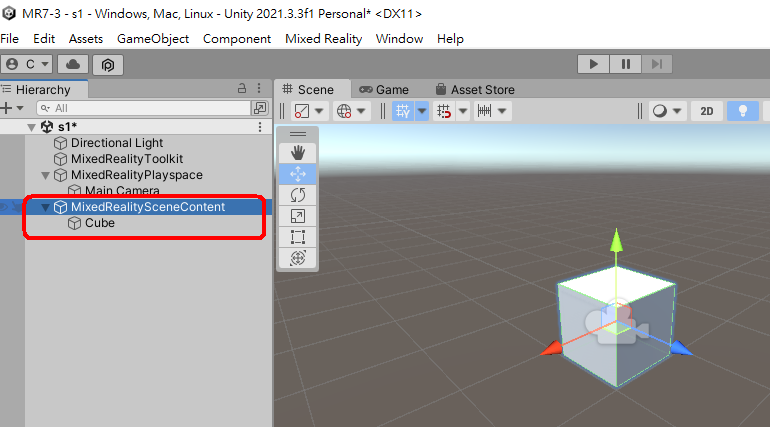Viewport: 770px width, 427px height.
Task: Open the grid snapping dropdown arrow
Action: pos(463,111)
